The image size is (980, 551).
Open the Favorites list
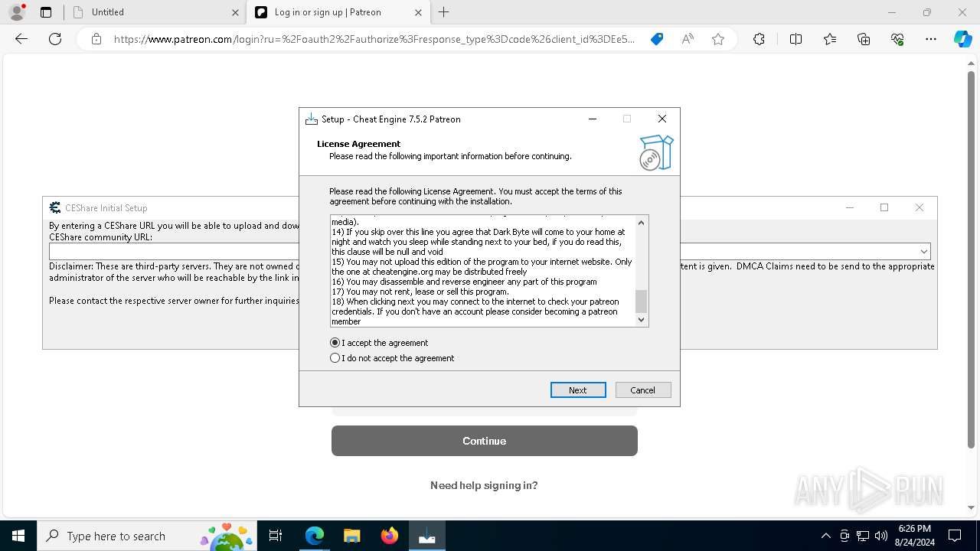coord(830,39)
